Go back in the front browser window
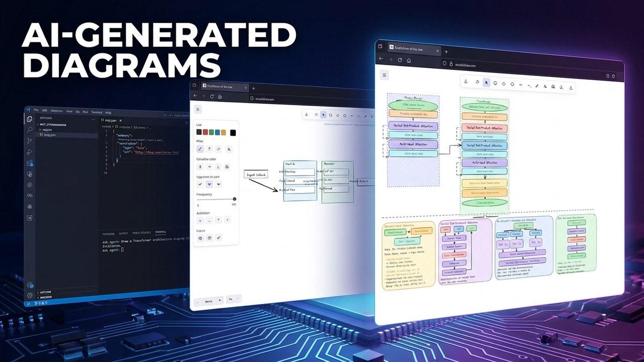This screenshot has width=644, height=362. [x=381, y=58]
